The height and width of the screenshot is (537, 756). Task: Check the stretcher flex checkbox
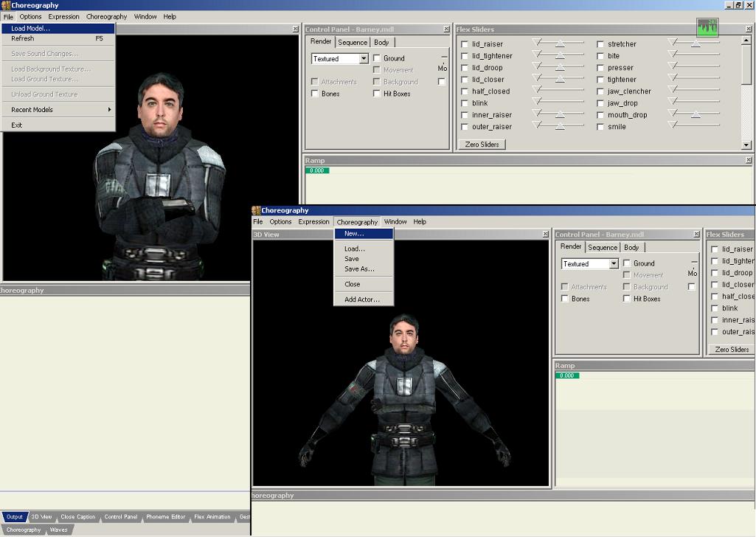[600, 44]
